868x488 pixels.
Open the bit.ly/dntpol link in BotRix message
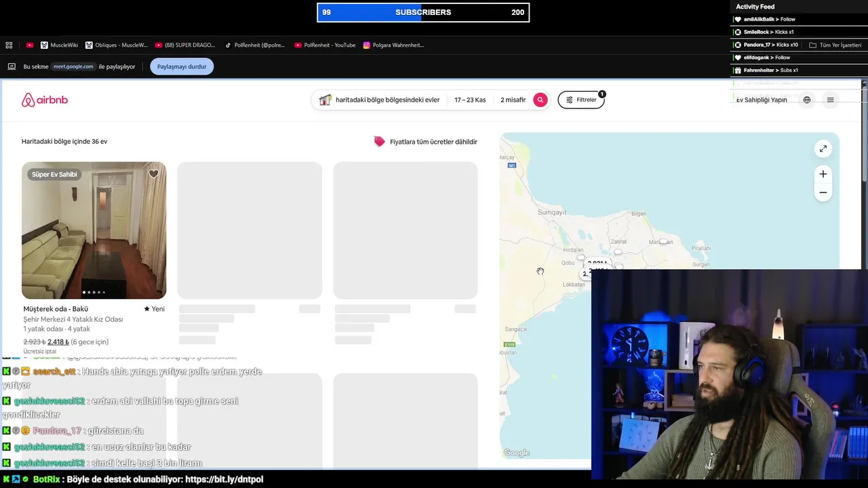point(224,479)
